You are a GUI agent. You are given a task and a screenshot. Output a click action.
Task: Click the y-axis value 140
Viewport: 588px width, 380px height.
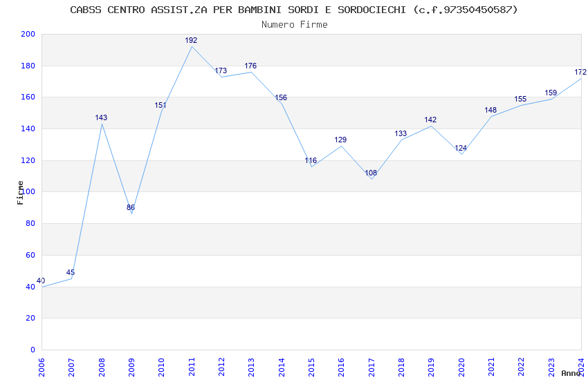[x=28, y=129]
